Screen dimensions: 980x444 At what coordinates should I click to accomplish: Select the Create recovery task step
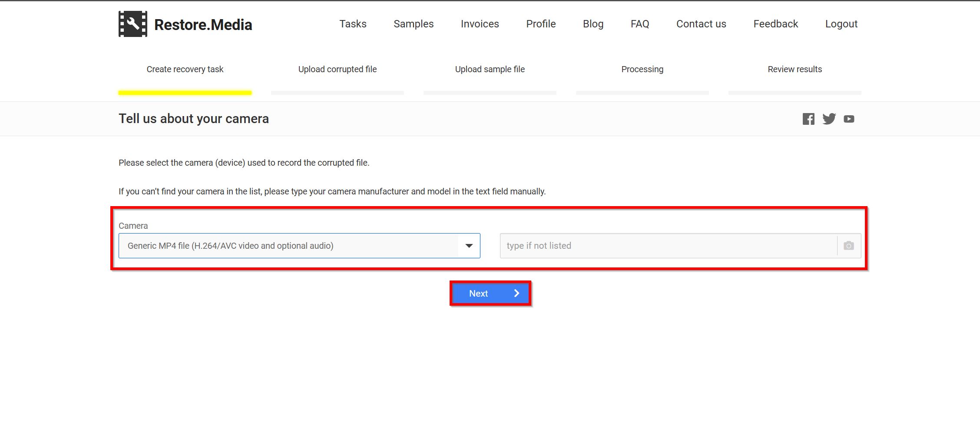185,69
